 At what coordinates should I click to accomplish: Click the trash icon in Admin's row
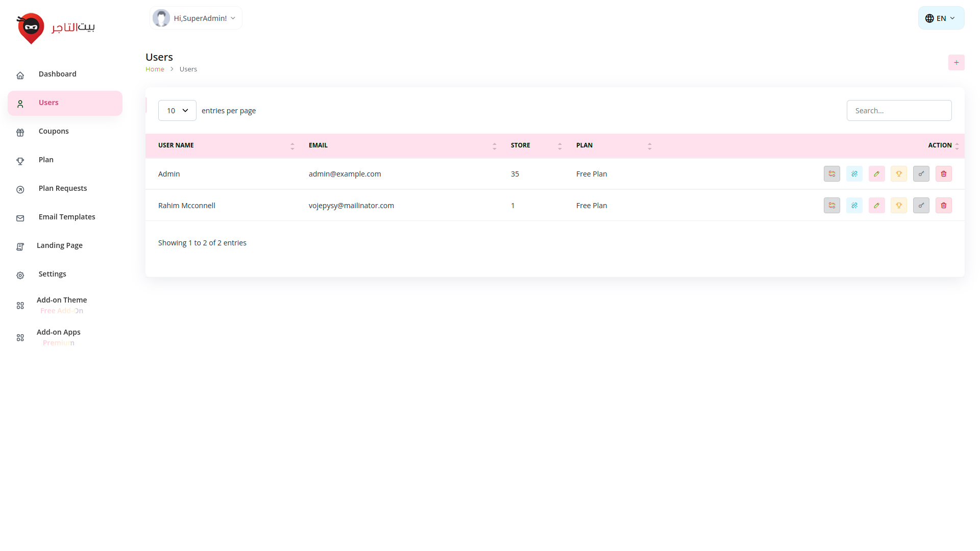pyautogui.click(x=943, y=174)
